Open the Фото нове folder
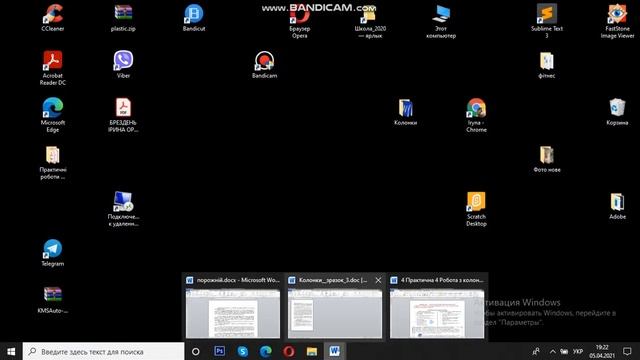The height and width of the screenshot is (360, 640). tap(547, 159)
